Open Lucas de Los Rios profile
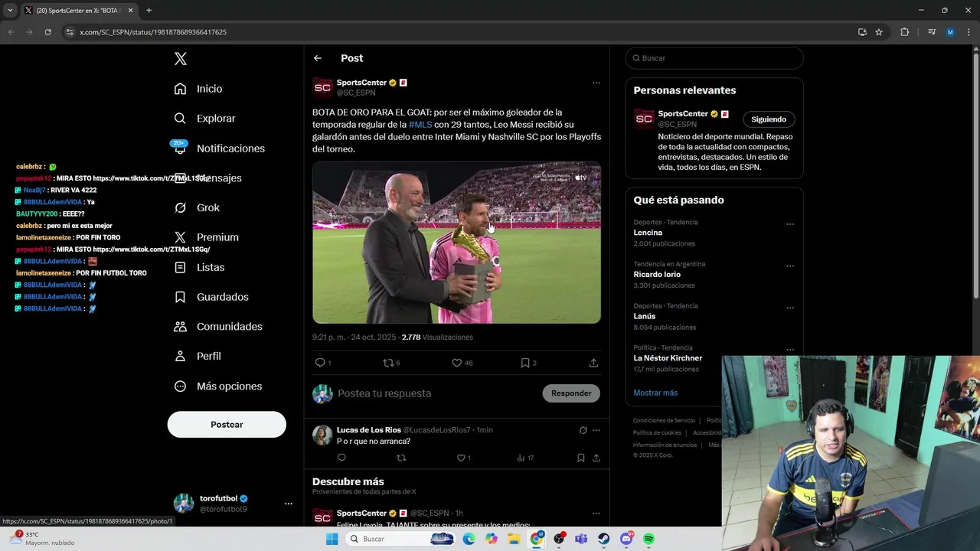Viewport: 980px width, 551px height. 368,430
